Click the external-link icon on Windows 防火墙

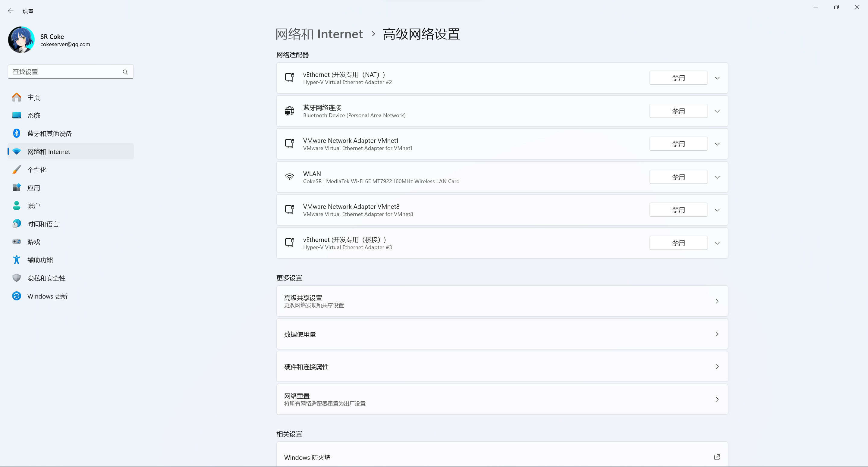[717, 457]
